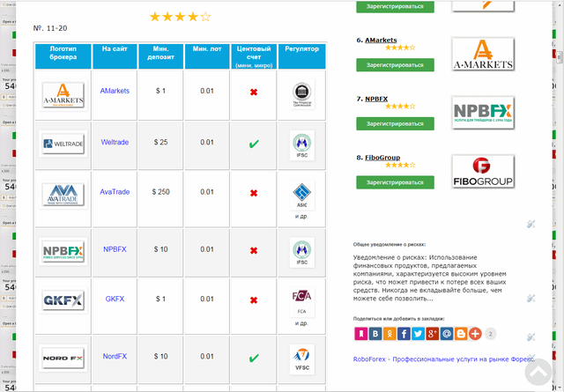Click the Мин. депозит column header
The image size is (564, 392).
(160, 56)
